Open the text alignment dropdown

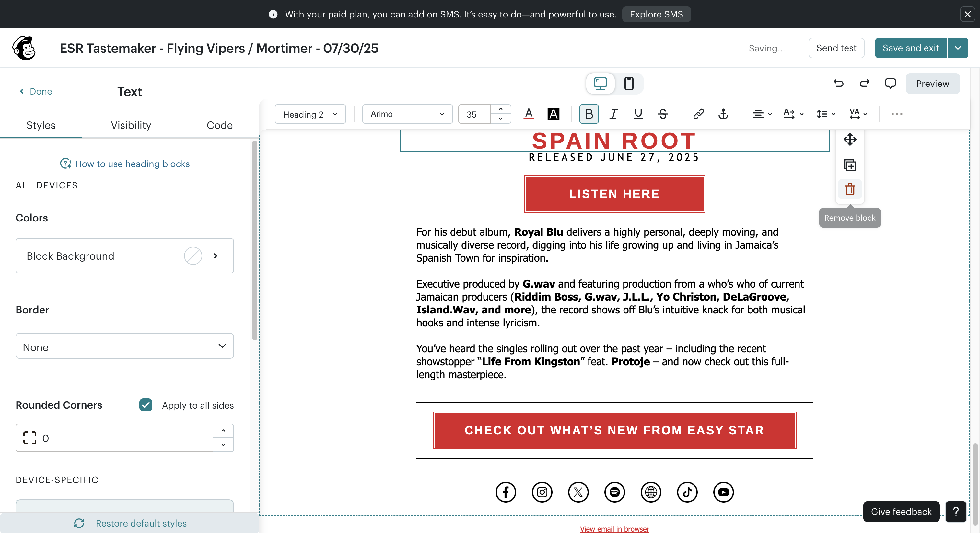tap(762, 114)
